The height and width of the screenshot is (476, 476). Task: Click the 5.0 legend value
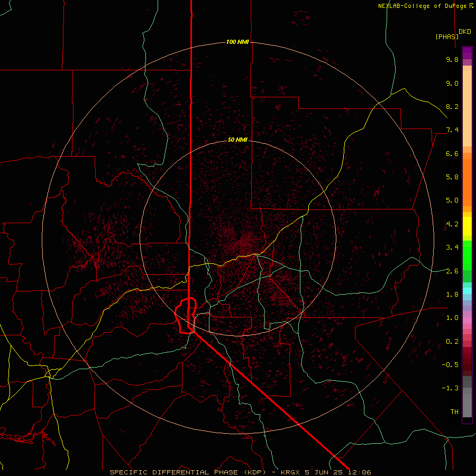click(452, 200)
